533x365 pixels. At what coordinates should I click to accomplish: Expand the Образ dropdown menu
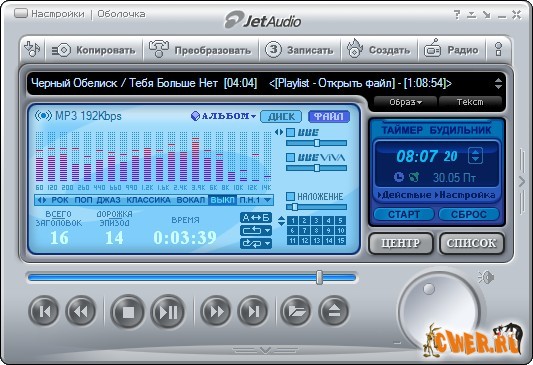pyautogui.click(x=405, y=102)
